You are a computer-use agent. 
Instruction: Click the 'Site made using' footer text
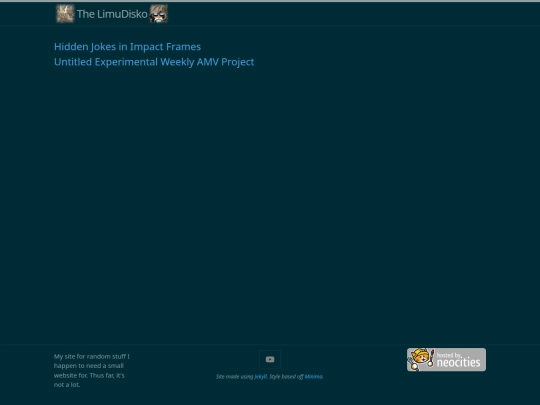click(x=235, y=377)
